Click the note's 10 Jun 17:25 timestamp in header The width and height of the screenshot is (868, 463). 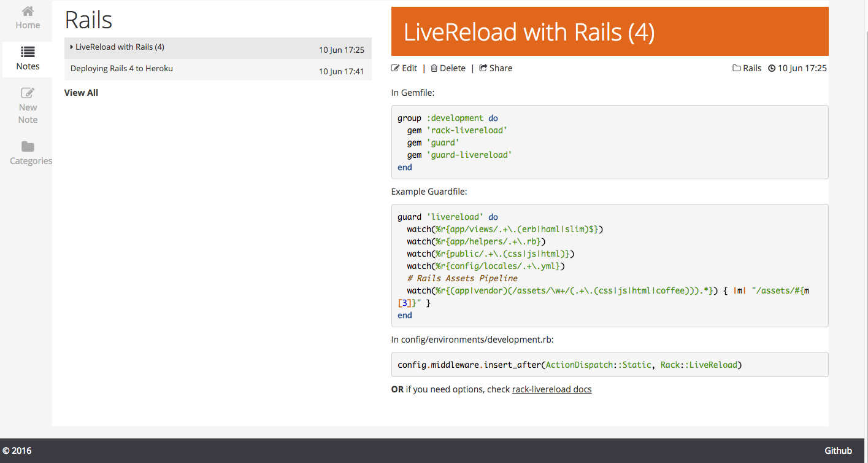pos(802,68)
